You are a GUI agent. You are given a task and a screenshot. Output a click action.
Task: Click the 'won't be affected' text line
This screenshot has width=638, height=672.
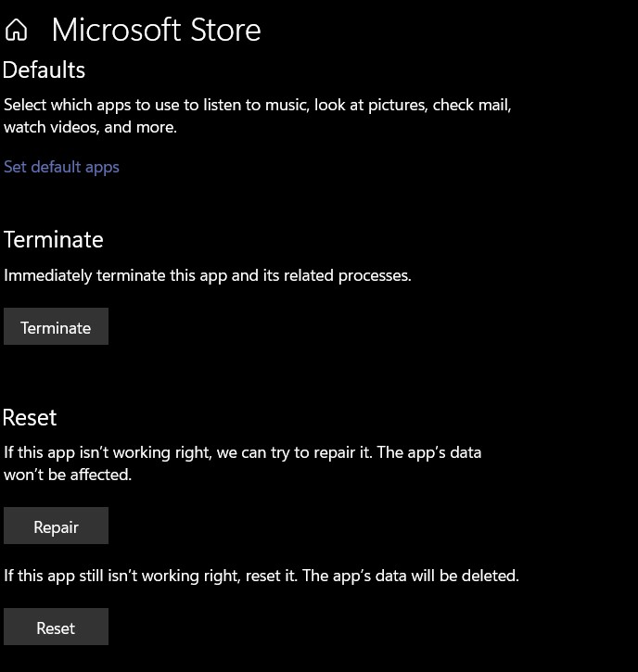point(68,475)
